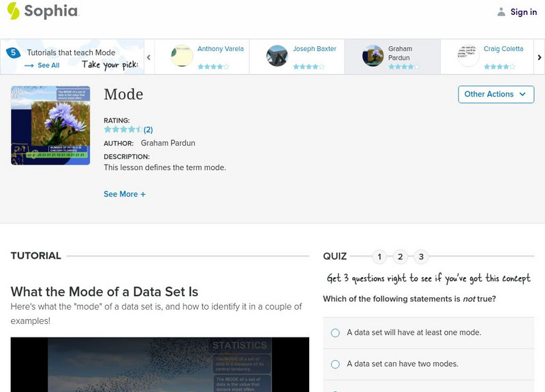
Task: Play the tutorial video preview
Action: (x=159, y=364)
